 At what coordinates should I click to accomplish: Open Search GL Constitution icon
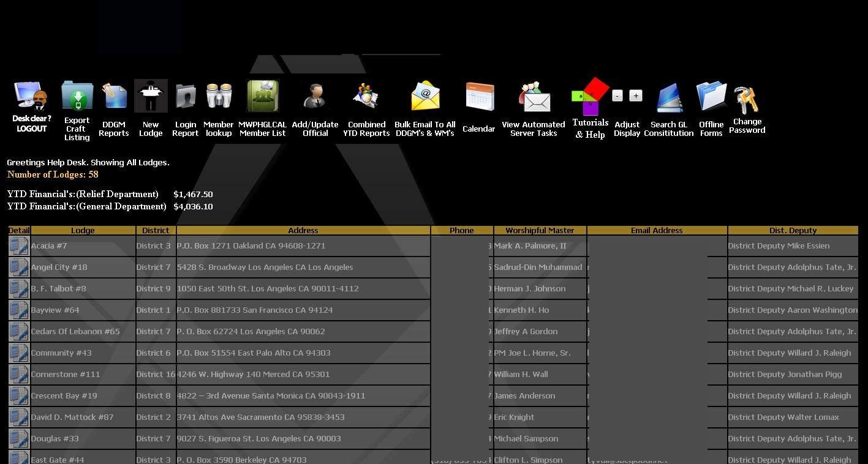[x=669, y=98]
